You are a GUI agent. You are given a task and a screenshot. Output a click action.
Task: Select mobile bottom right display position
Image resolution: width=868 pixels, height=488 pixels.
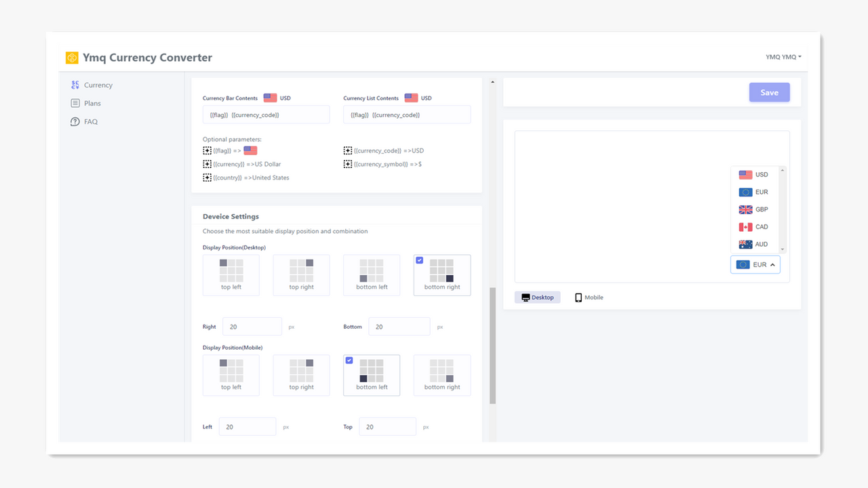[x=442, y=375]
